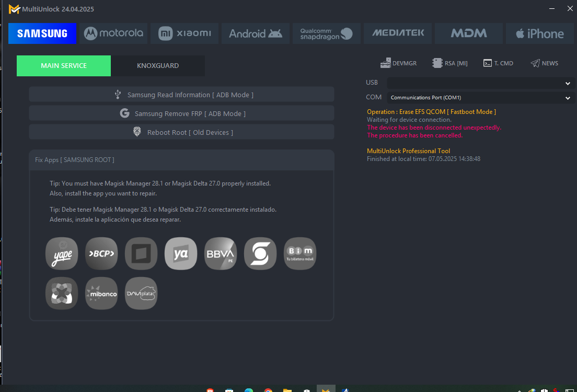The height and width of the screenshot is (392, 577).
Task: Open RSA [MI] tool
Action: pos(450,63)
